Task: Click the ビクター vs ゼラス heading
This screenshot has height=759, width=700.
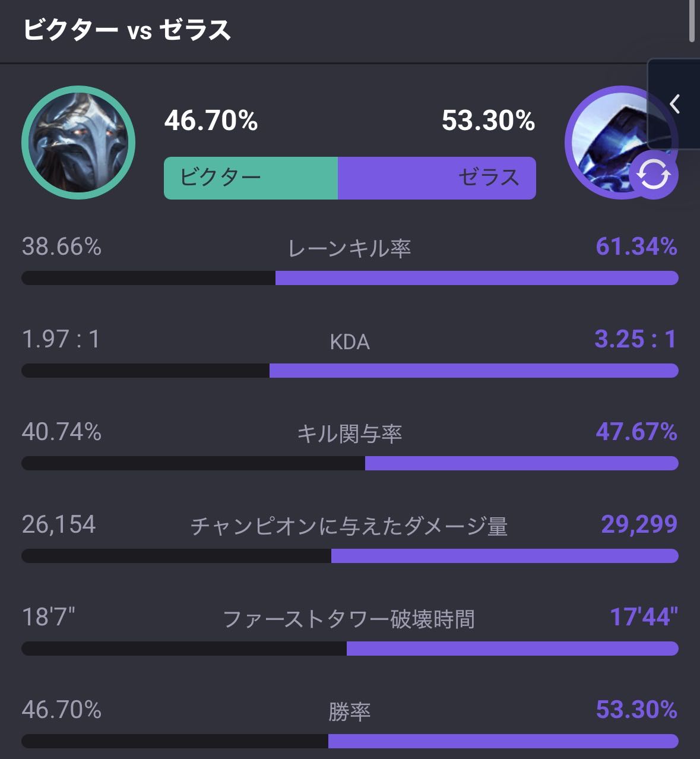Action: click(x=126, y=30)
